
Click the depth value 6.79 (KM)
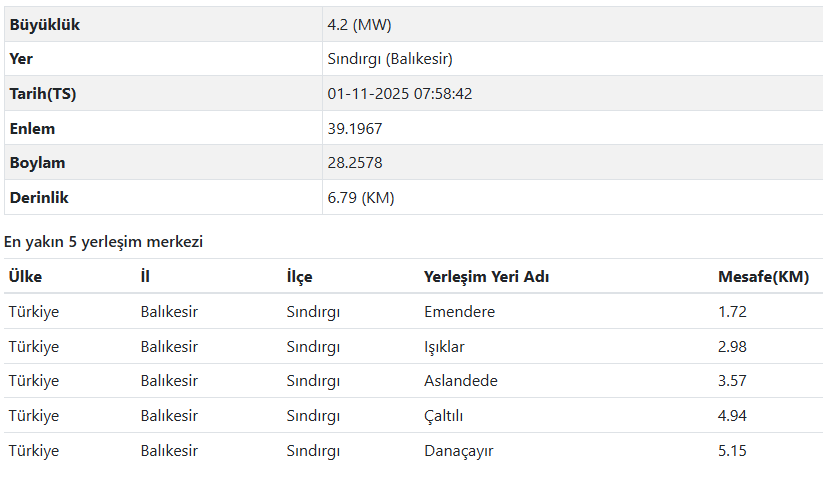[x=360, y=198]
